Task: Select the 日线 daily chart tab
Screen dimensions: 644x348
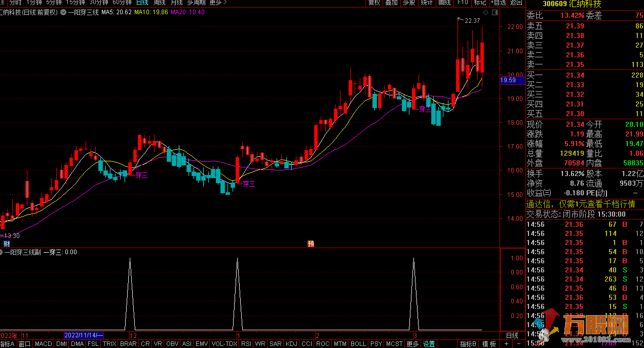Action: pos(142,3)
